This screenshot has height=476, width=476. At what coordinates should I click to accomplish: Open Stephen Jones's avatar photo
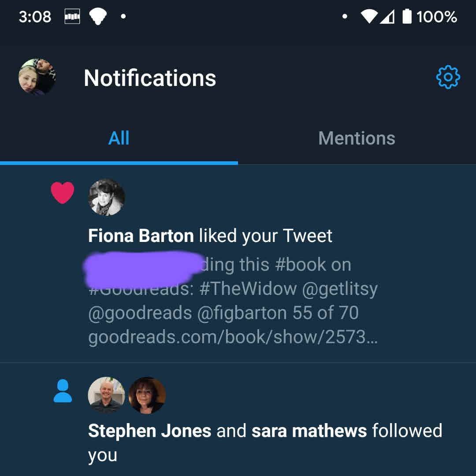(x=106, y=395)
